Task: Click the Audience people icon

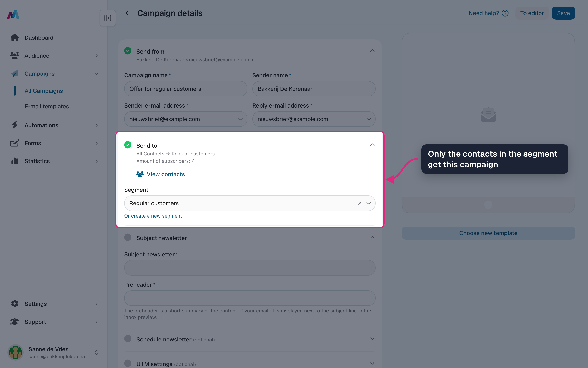Action: pyautogui.click(x=14, y=55)
